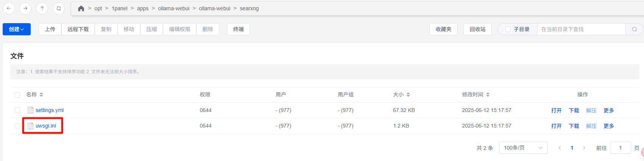Enable the 子目录 subdirectory checkbox
Image resolution: width=644 pixels, height=161 pixels.
tap(508, 29)
